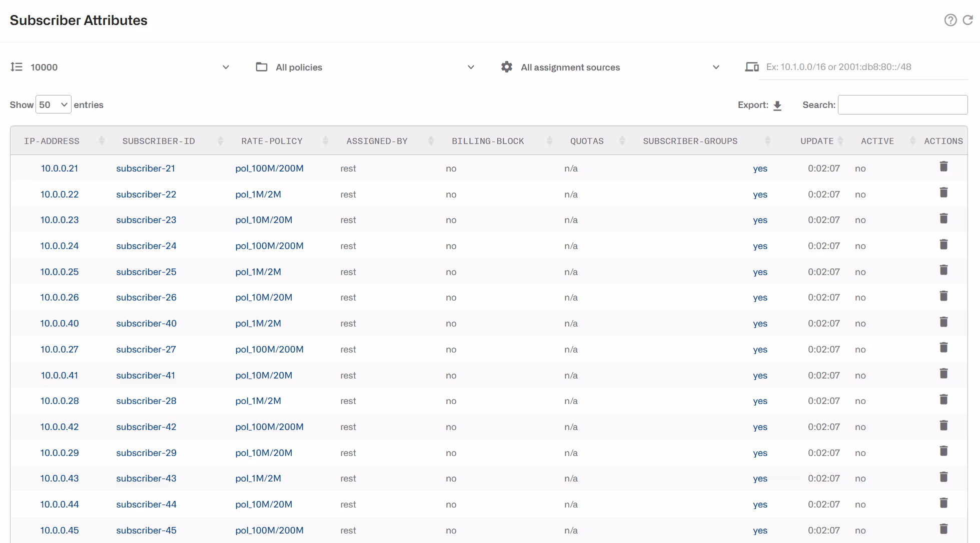Click the help question mark icon
The height and width of the screenshot is (543, 980).
(950, 20)
